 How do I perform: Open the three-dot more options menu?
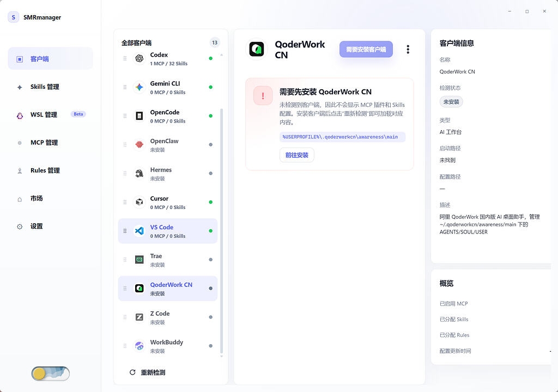(408, 50)
